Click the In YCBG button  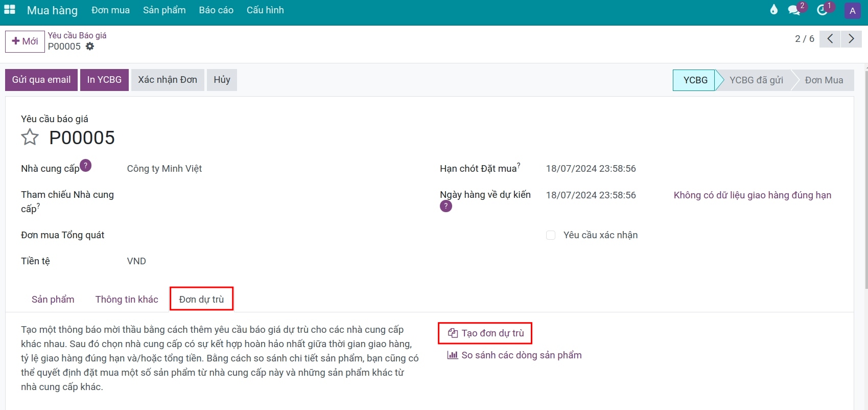coord(104,80)
